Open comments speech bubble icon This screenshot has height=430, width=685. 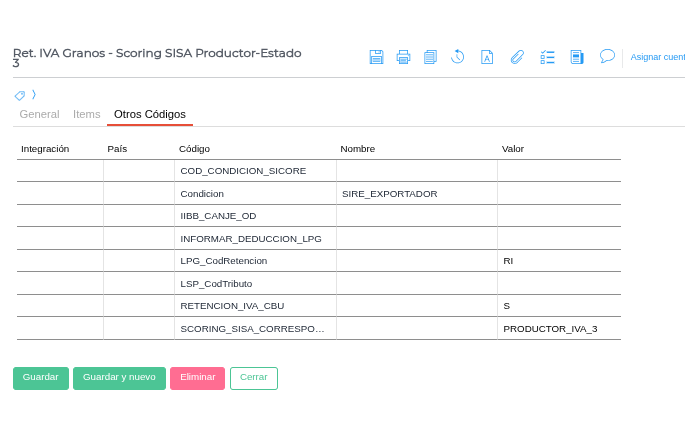coord(607,56)
